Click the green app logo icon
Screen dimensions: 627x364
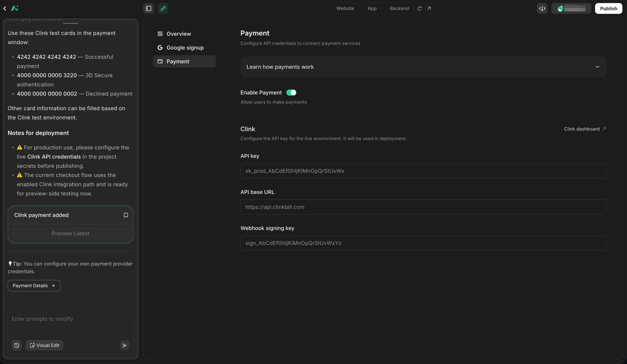pos(15,8)
